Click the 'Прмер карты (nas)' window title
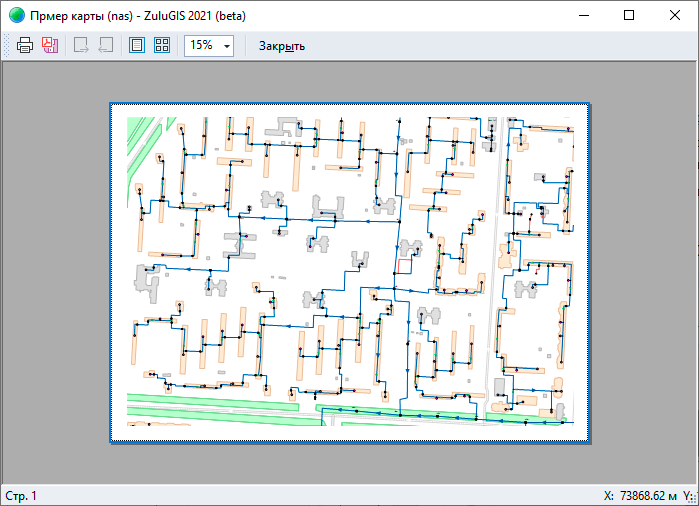This screenshot has height=506, width=699. (x=138, y=17)
